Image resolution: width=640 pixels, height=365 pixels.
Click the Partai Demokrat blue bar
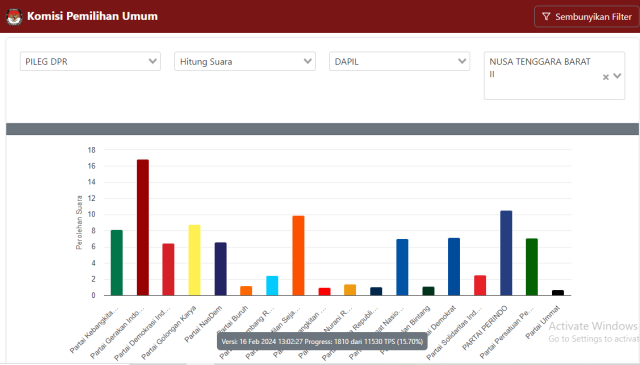454,267
